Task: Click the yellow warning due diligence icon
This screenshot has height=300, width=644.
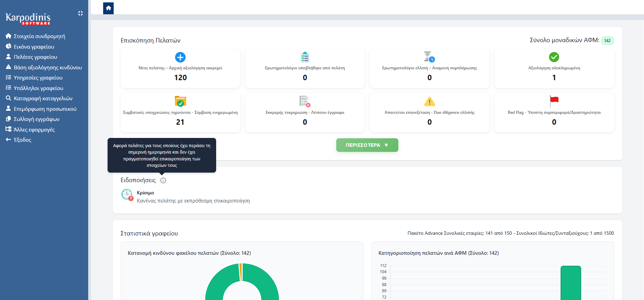Action: pos(429,101)
